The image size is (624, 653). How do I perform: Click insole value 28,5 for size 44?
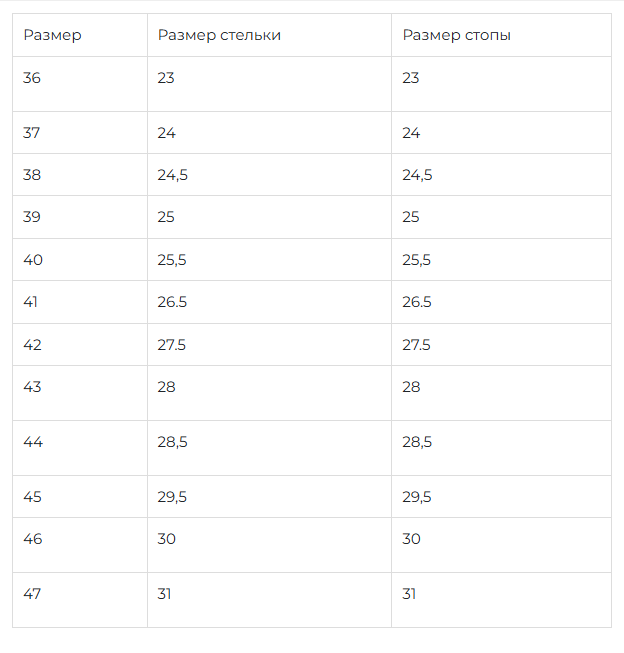point(172,442)
